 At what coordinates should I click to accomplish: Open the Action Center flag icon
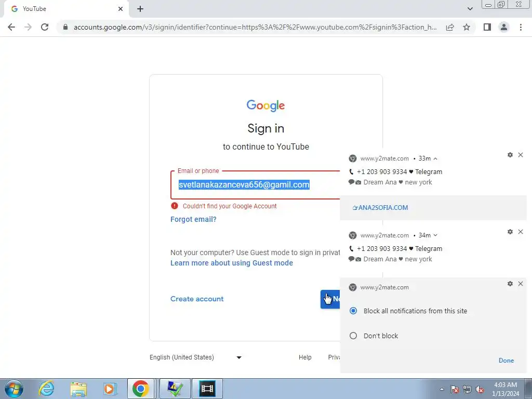[455, 389]
